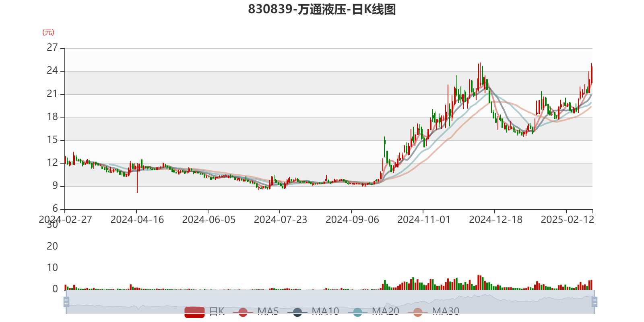The width and height of the screenshot is (644, 322).
Task: Click the 18 price axis label
Action: [x=52, y=117]
